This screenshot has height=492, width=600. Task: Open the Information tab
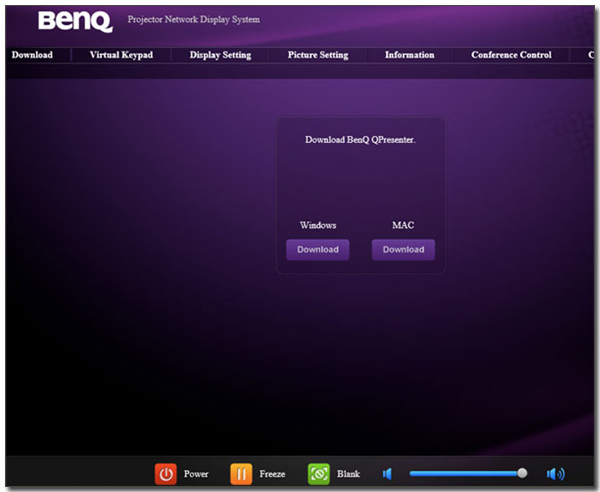(409, 55)
